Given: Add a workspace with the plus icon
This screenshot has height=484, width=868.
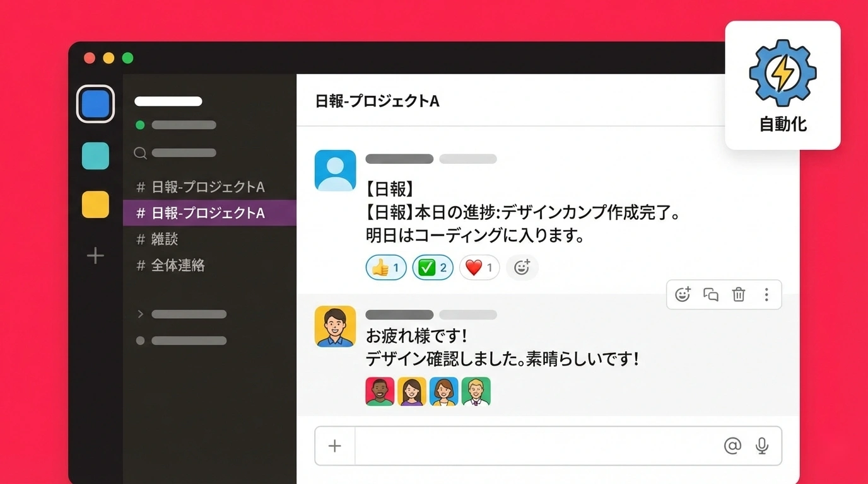Looking at the screenshot, I should coord(95,255).
